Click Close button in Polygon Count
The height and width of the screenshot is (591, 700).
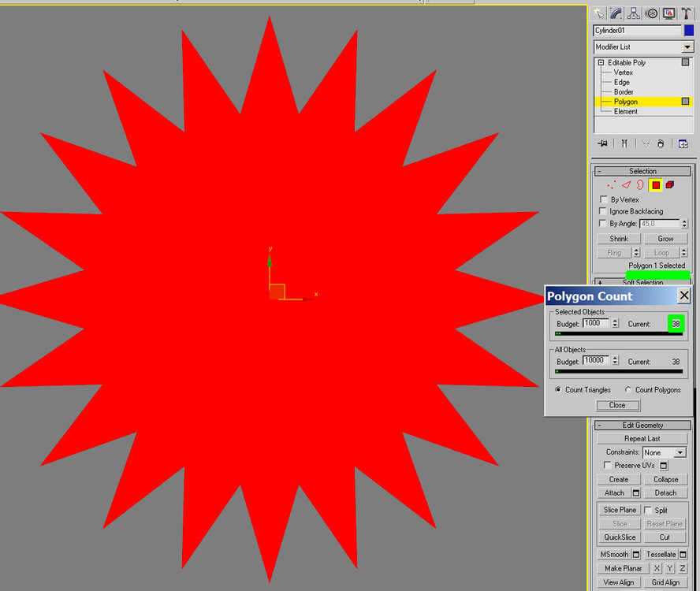(618, 405)
